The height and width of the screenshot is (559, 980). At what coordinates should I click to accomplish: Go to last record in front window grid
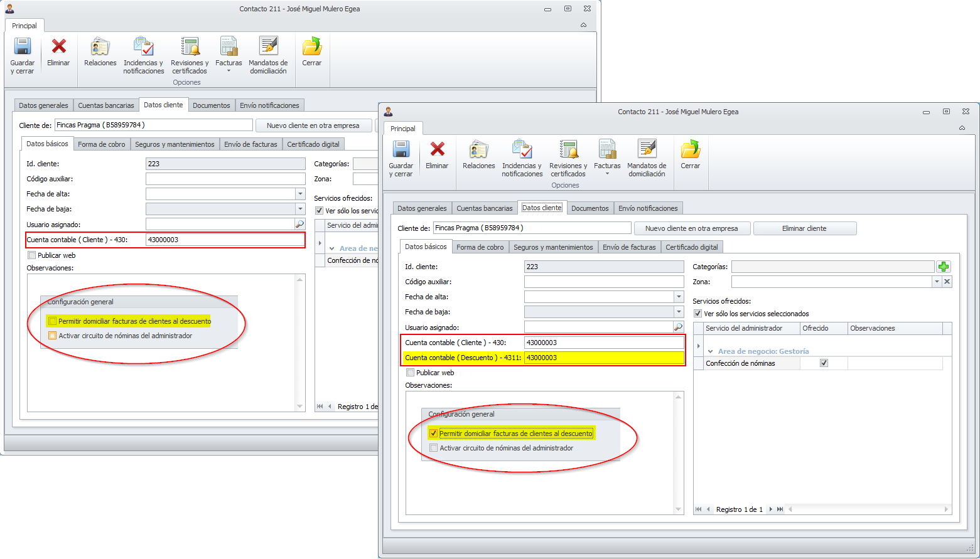(780, 509)
